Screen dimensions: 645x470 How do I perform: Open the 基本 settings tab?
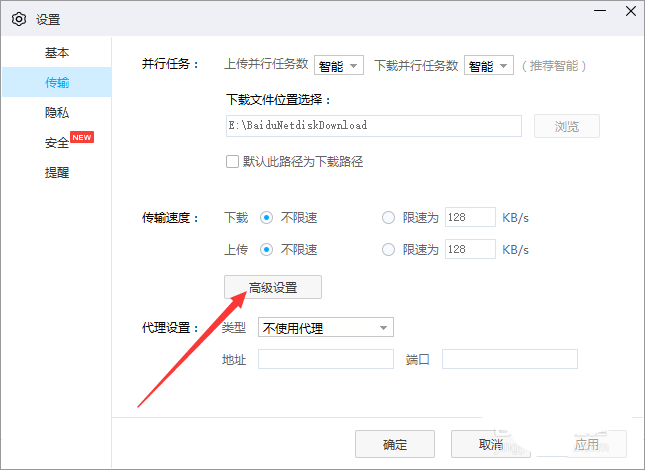pyautogui.click(x=57, y=52)
